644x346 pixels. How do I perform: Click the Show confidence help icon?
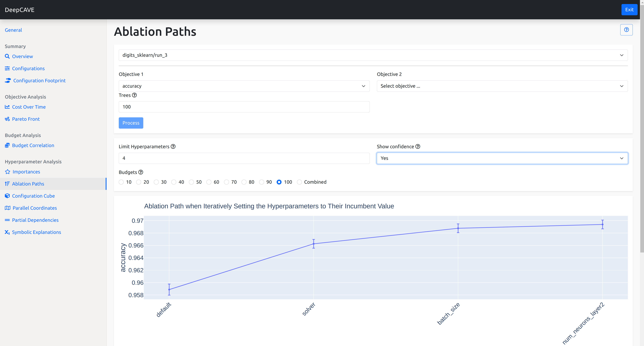tap(418, 146)
